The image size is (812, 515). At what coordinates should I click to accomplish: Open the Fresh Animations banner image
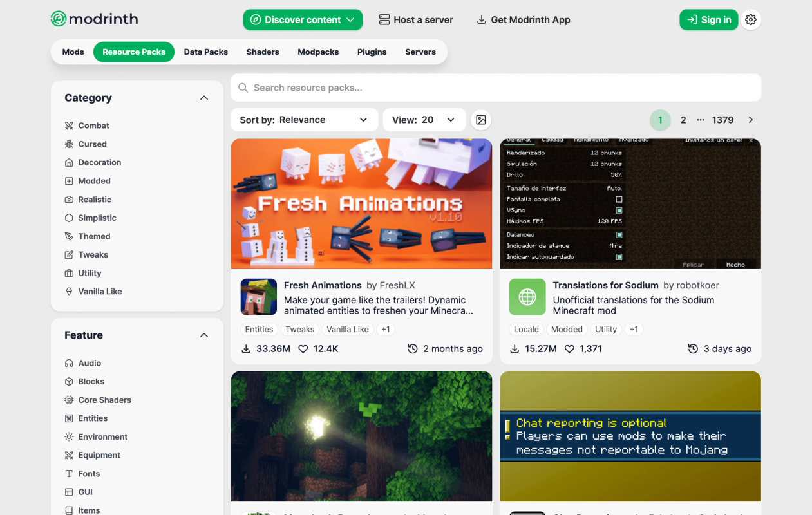click(x=361, y=203)
